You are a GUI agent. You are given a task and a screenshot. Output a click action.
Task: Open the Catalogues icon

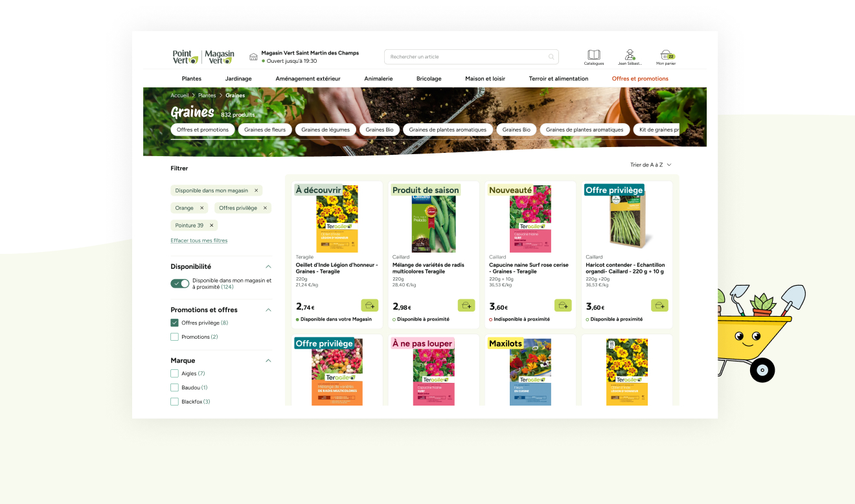click(593, 55)
